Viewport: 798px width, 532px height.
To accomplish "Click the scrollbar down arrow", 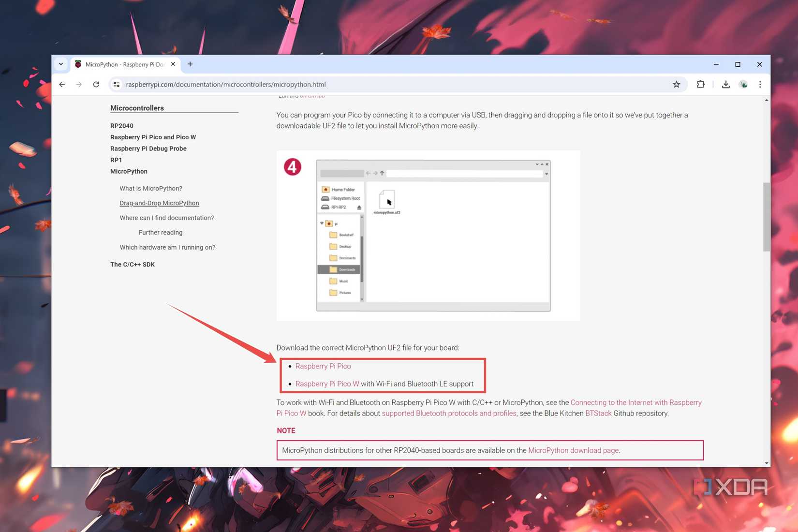I will (x=766, y=463).
